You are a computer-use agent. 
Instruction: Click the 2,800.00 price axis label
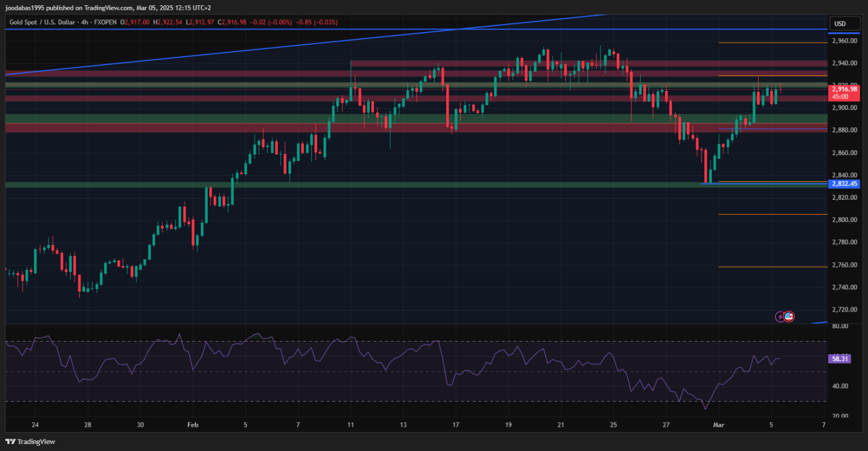pyautogui.click(x=844, y=220)
